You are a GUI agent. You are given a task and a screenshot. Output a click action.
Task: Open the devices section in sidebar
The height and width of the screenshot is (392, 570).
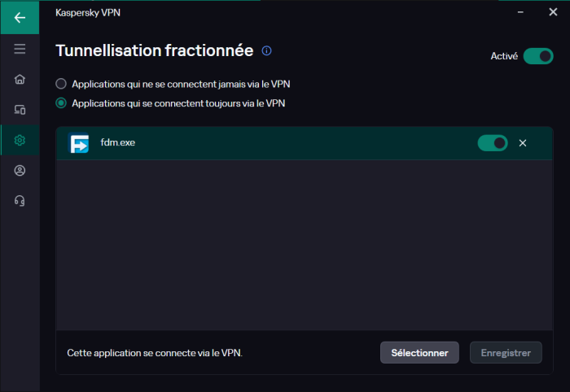click(20, 109)
